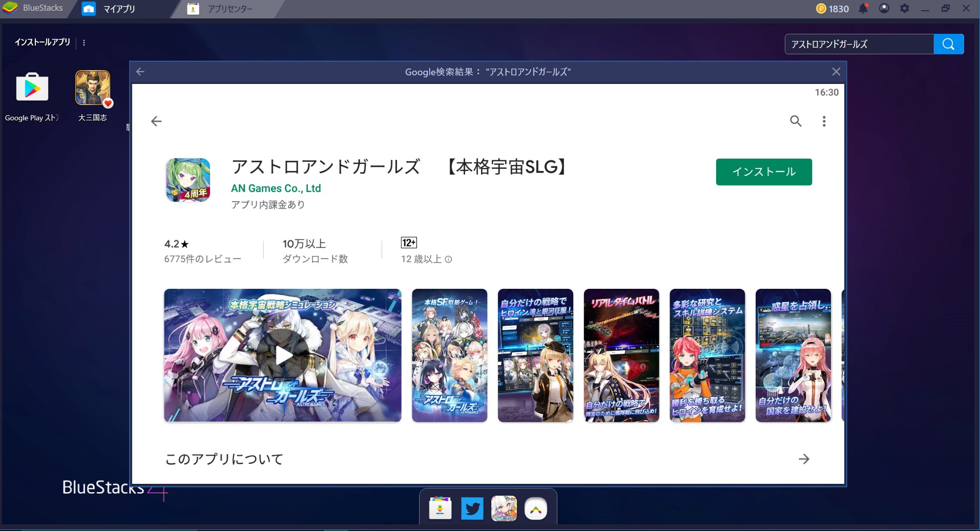Click the search field containing アストロアンドガールズ
The height and width of the screenshot is (531, 980).
[x=859, y=44]
